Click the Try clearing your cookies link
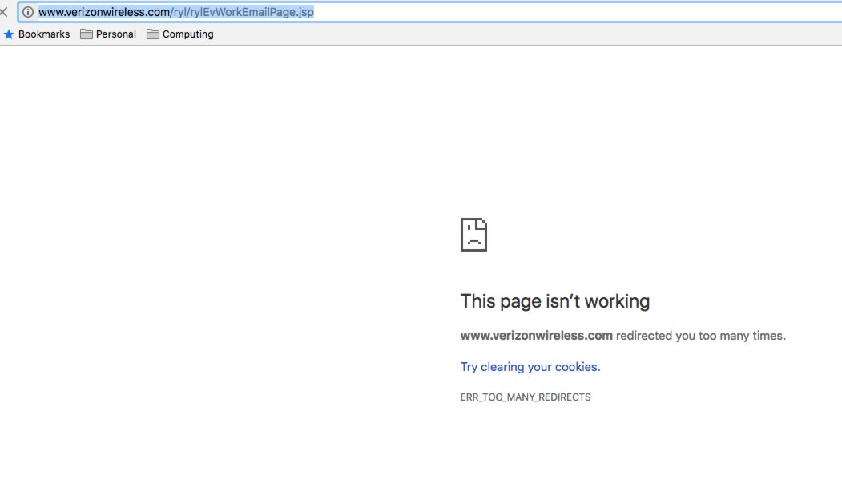Viewport: 842px width, 504px height. 530,367
